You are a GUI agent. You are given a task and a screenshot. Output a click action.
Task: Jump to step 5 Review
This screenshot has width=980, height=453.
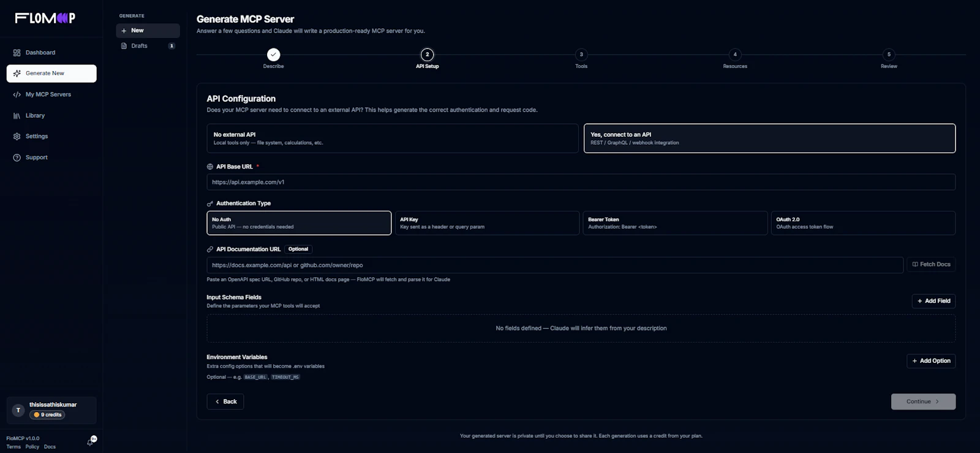pyautogui.click(x=889, y=55)
